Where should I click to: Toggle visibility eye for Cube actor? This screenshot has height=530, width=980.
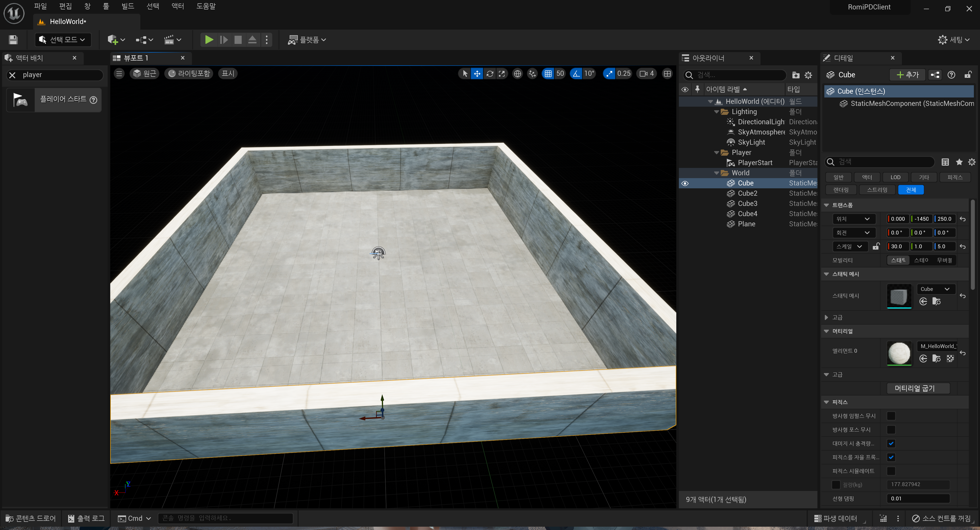click(x=685, y=183)
